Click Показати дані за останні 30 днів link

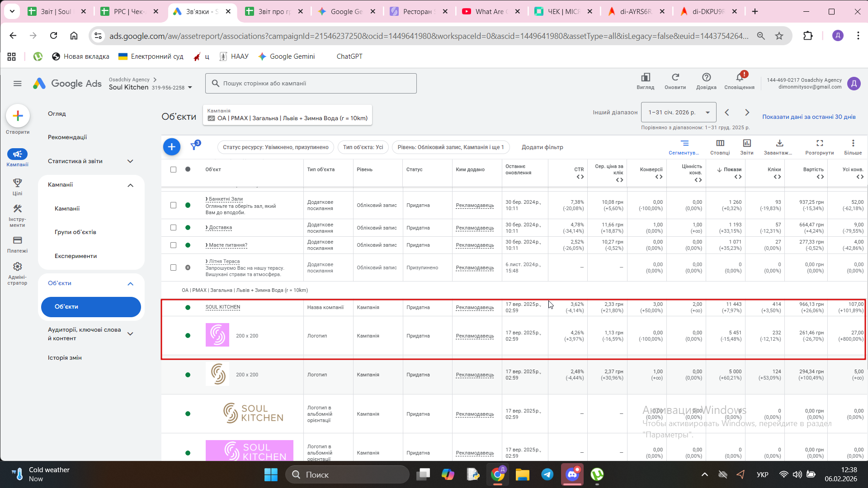click(809, 117)
